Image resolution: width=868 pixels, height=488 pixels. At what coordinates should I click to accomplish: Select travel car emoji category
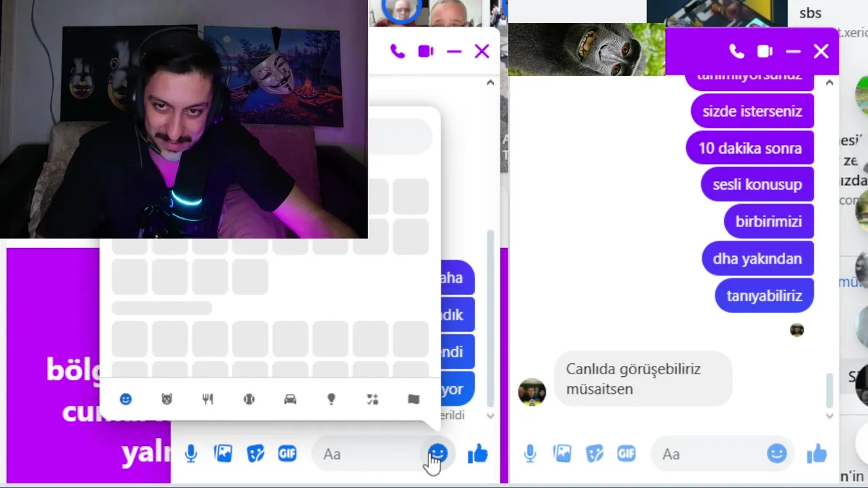(x=290, y=399)
